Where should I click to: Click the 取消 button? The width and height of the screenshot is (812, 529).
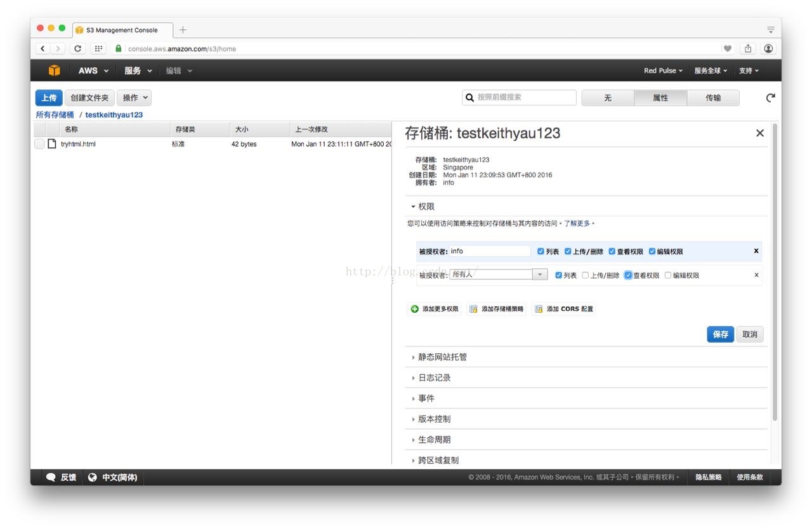click(750, 334)
